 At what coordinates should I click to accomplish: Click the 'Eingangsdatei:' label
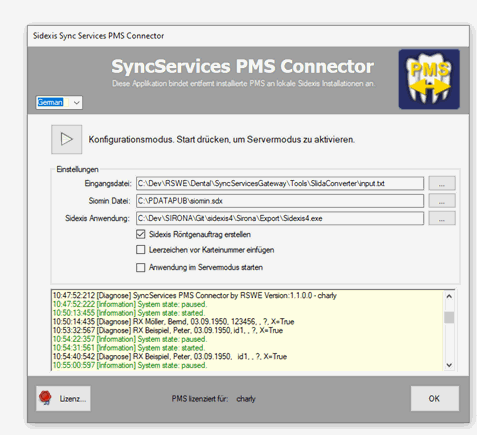pos(108,183)
